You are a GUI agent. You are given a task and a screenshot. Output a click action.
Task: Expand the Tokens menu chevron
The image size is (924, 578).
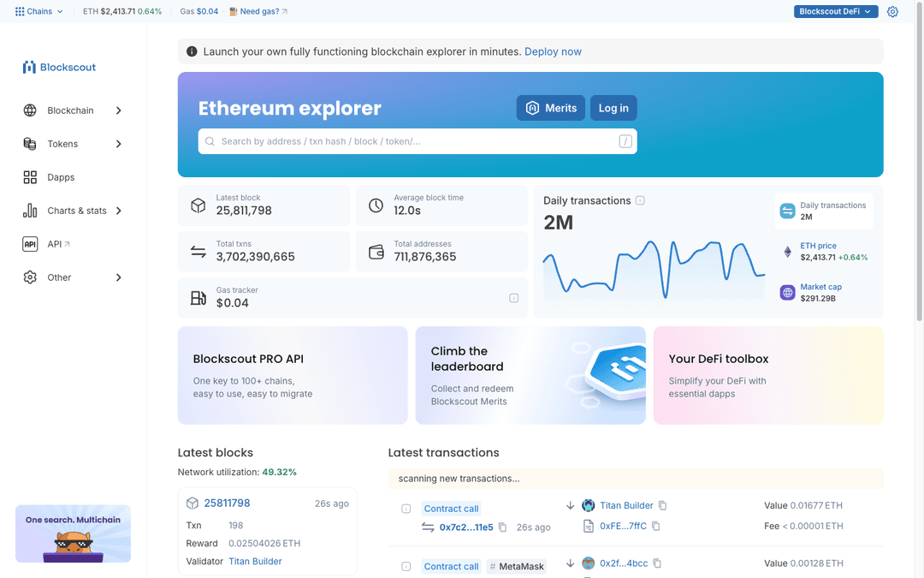[118, 144]
